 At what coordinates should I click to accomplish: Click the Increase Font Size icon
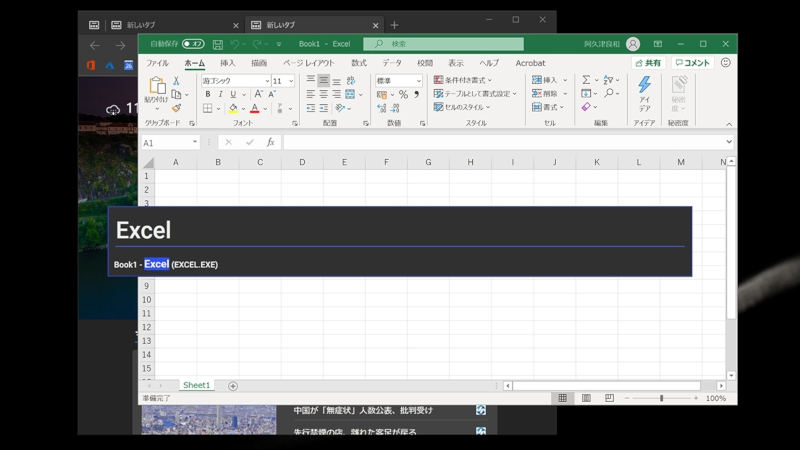[x=258, y=94]
